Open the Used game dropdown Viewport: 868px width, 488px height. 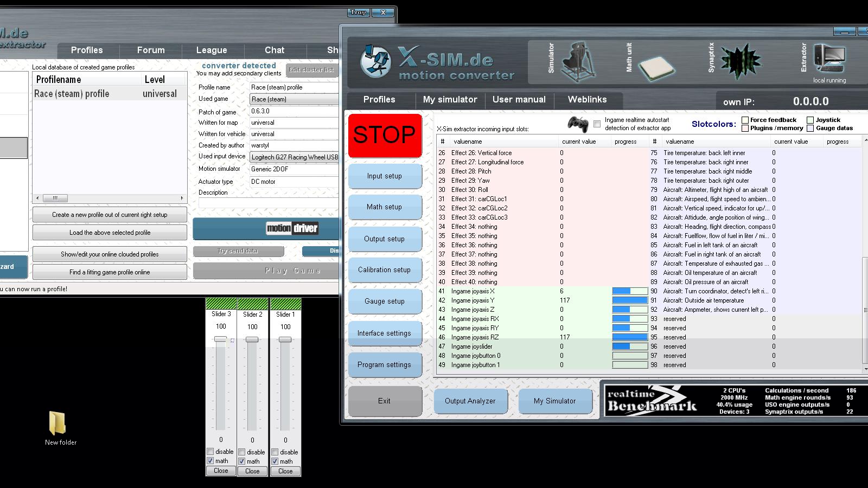(294, 99)
